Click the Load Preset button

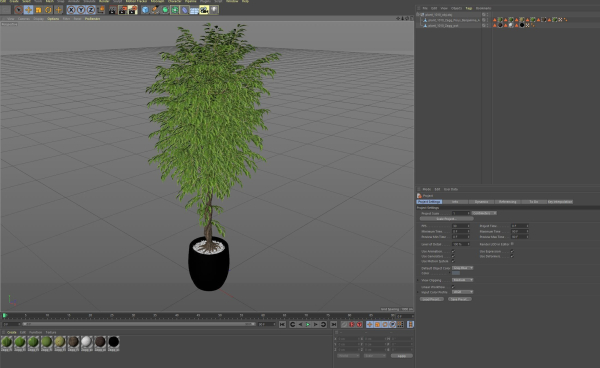point(432,299)
